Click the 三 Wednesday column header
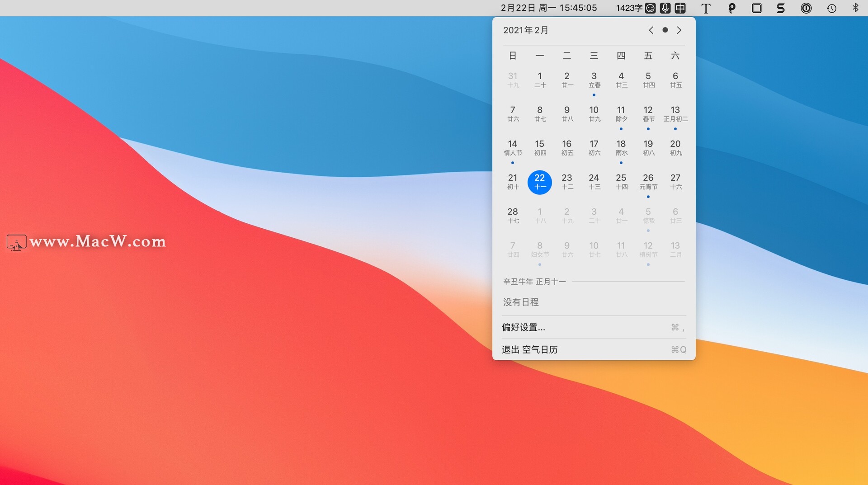868x485 pixels. point(594,56)
